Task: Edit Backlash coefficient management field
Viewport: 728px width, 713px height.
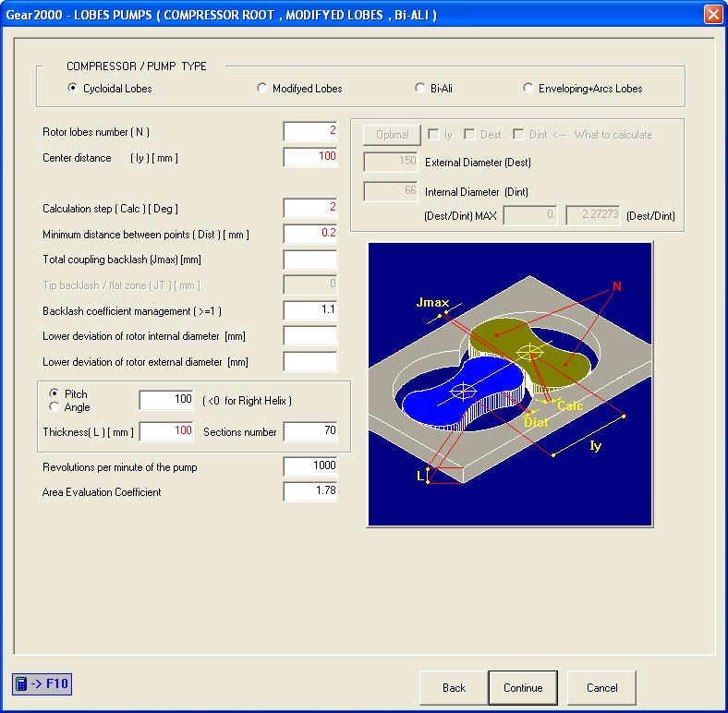Action: point(310,310)
